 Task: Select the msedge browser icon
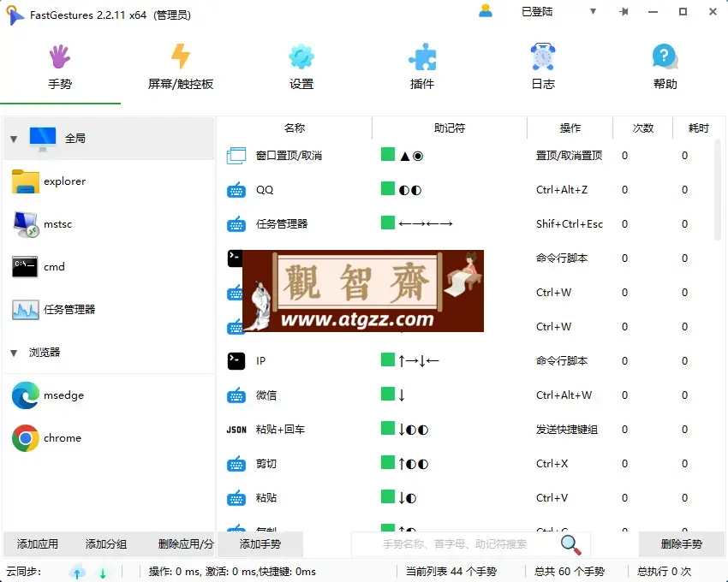(26, 395)
